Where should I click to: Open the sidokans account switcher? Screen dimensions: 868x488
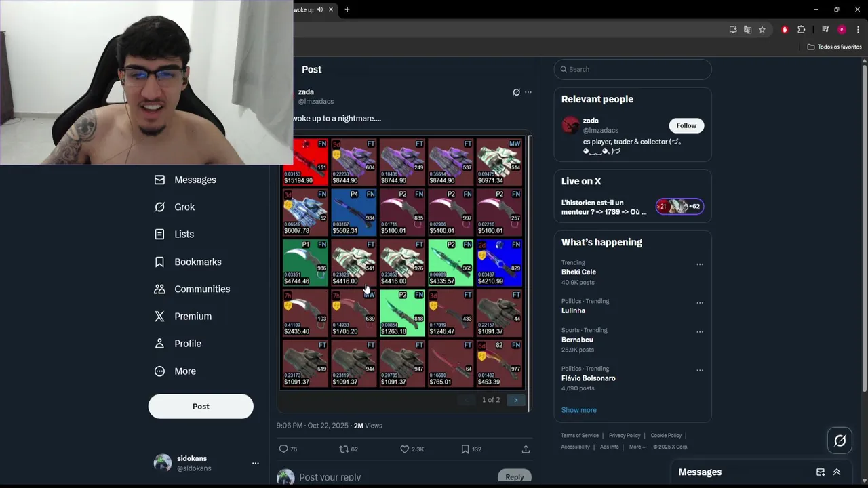tap(207, 464)
